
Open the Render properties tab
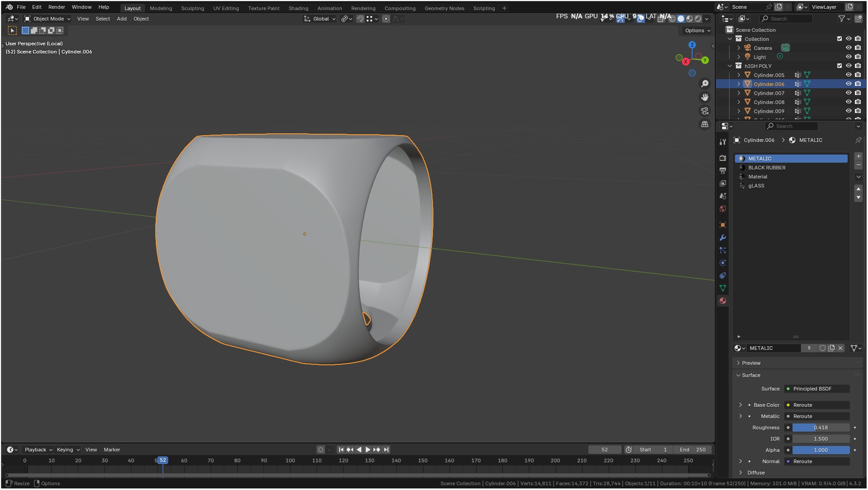point(723,158)
